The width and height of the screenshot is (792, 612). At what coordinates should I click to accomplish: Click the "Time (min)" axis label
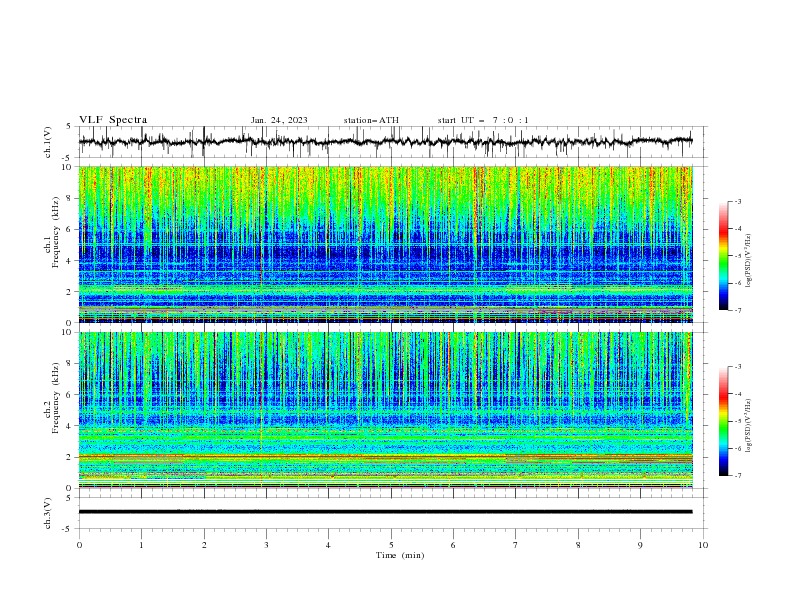pos(400,555)
